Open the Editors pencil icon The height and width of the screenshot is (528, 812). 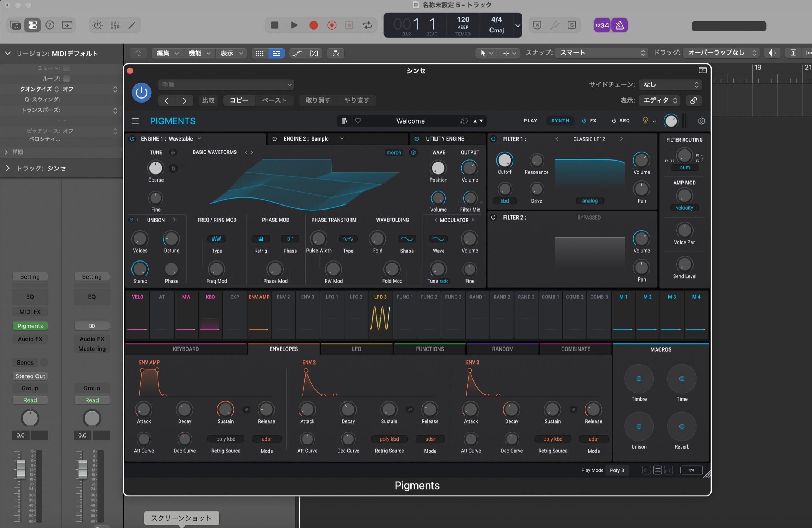pos(132,25)
